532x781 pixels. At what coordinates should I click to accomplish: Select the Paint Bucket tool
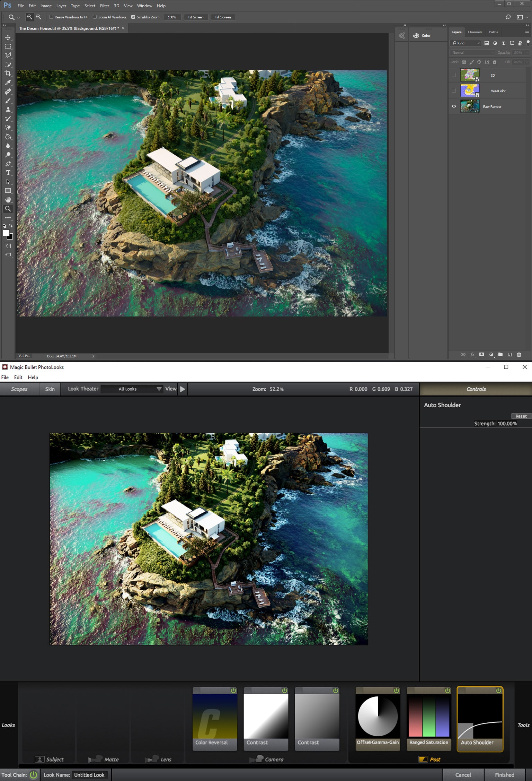pyautogui.click(x=8, y=137)
